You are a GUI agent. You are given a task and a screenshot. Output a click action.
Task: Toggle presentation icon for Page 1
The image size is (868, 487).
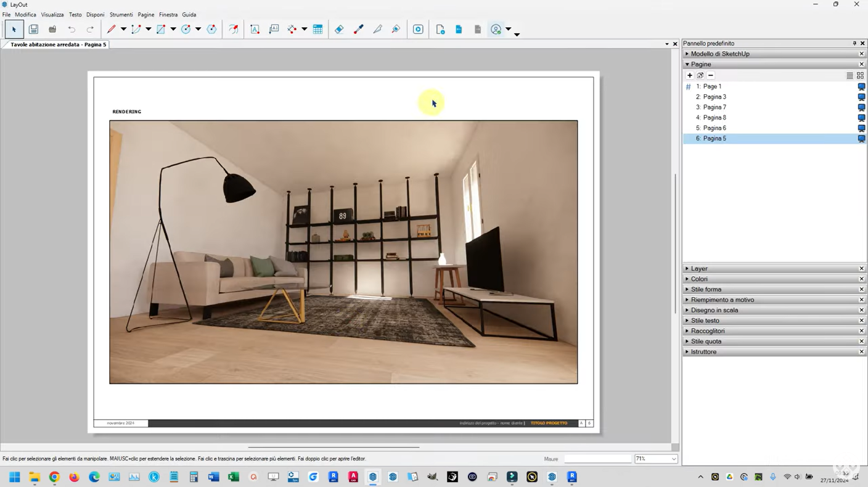861,86
